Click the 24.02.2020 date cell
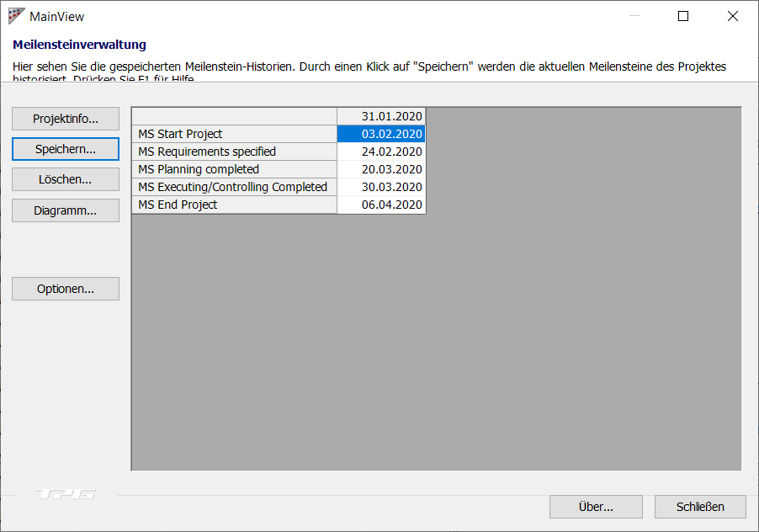The height and width of the screenshot is (532, 759). pos(381,152)
